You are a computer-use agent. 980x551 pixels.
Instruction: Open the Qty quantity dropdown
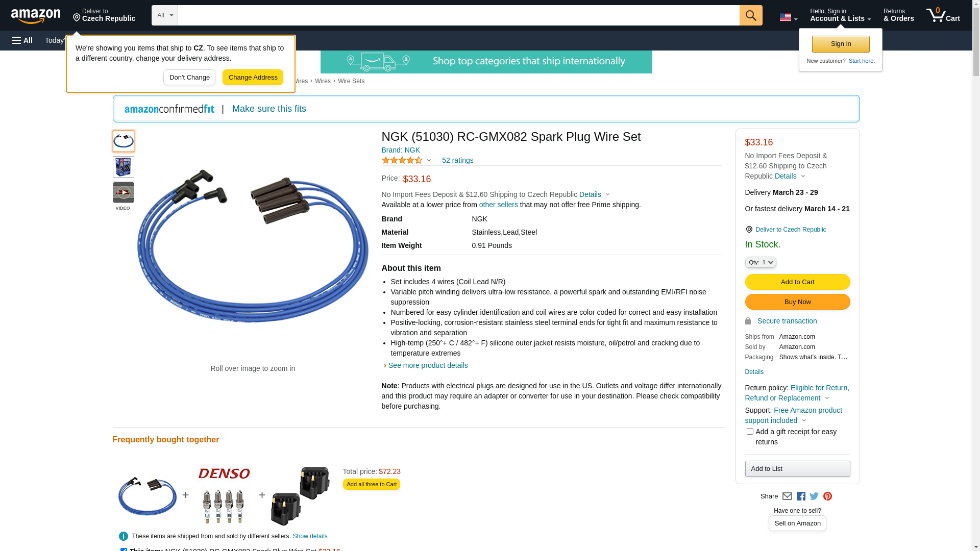tap(760, 262)
